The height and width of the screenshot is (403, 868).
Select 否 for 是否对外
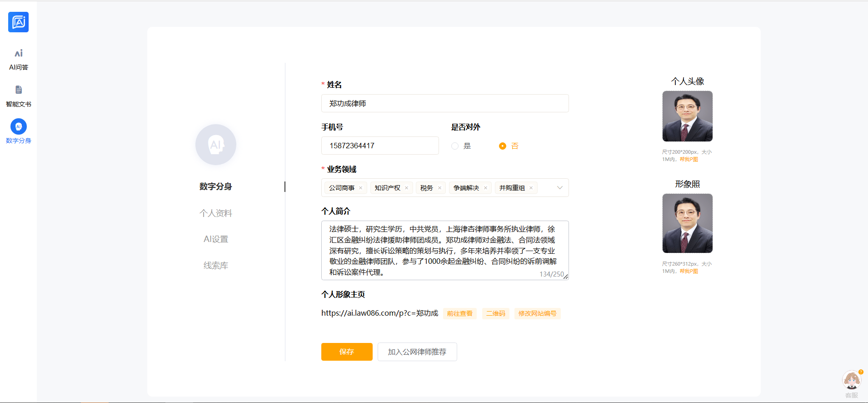[x=502, y=146]
